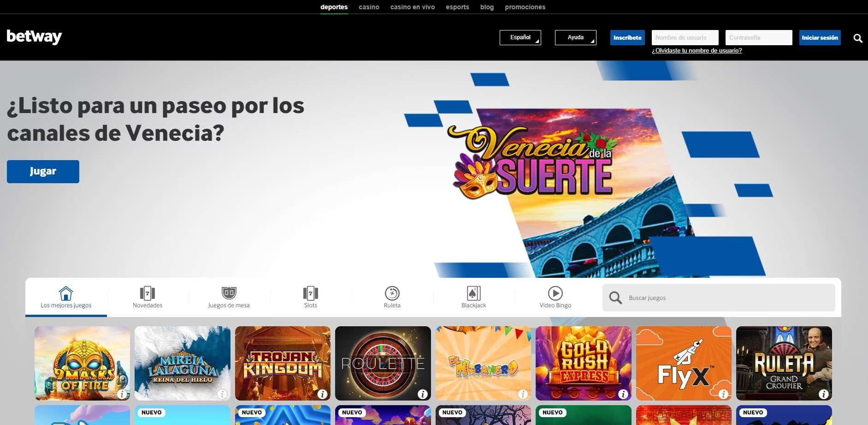
Task: Click the Jugar button for Venecia promotion
Action: pyautogui.click(x=43, y=171)
